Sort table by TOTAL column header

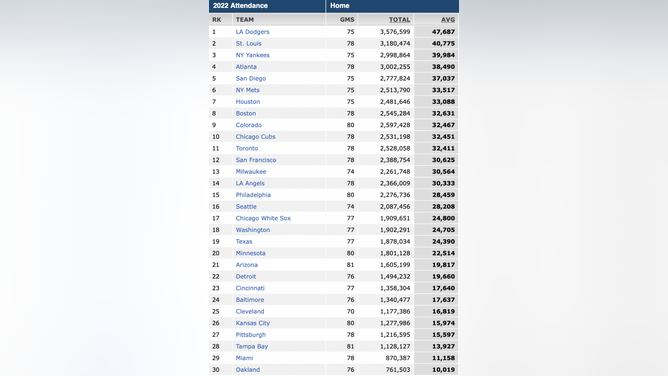point(399,20)
